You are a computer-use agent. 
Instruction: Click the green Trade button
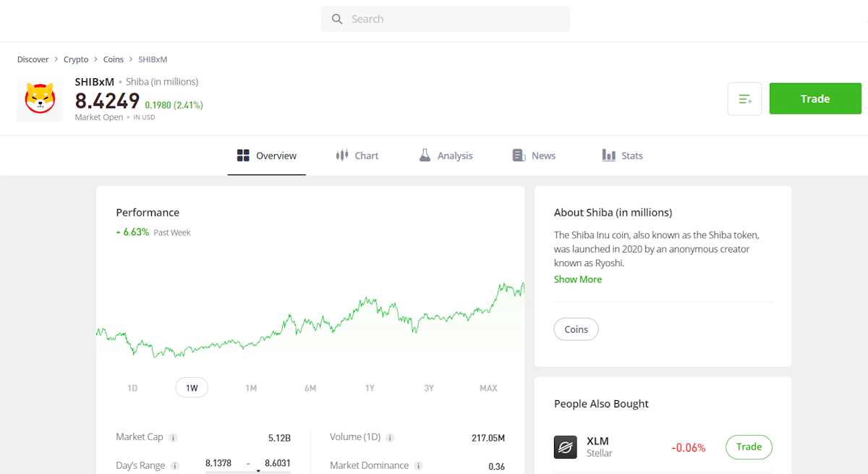(815, 98)
